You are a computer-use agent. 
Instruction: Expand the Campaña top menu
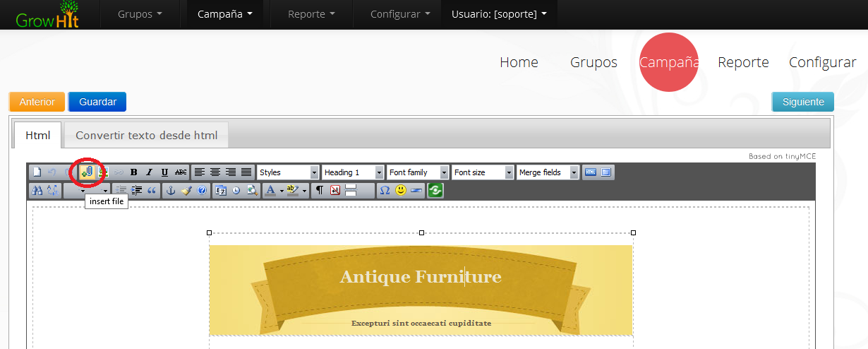(x=225, y=14)
